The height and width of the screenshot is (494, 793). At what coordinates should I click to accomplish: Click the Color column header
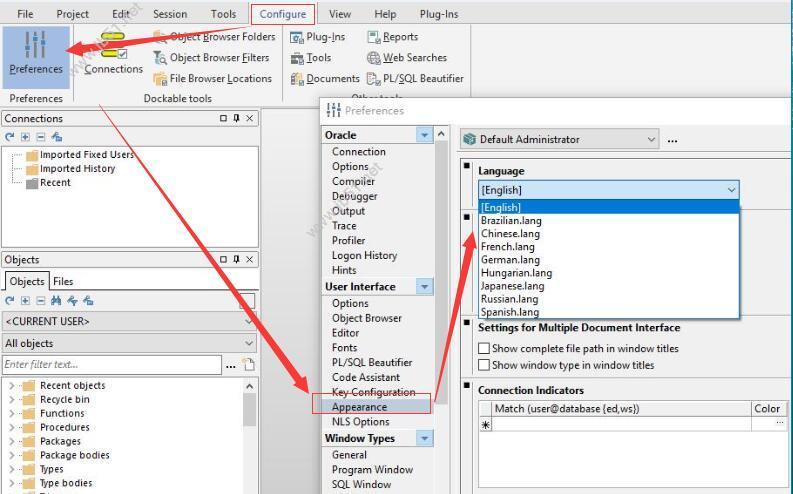coord(767,409)
